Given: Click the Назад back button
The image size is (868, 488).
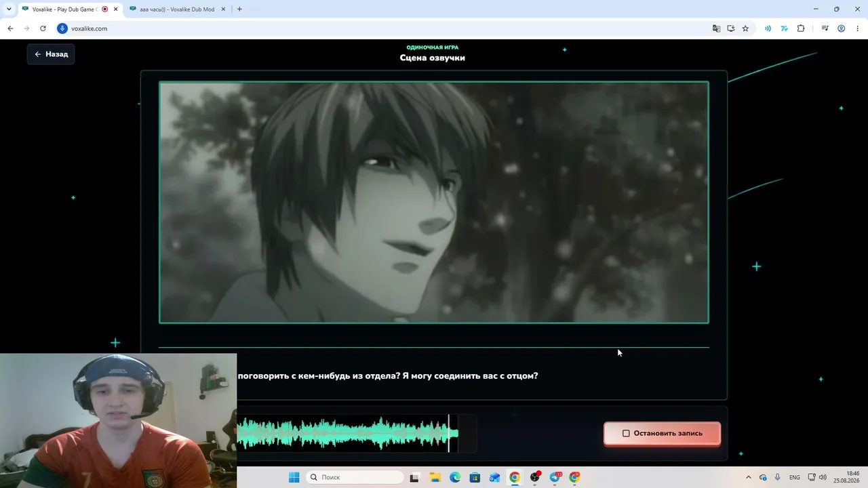Looking at the screenshot, I should coord(51,54).
